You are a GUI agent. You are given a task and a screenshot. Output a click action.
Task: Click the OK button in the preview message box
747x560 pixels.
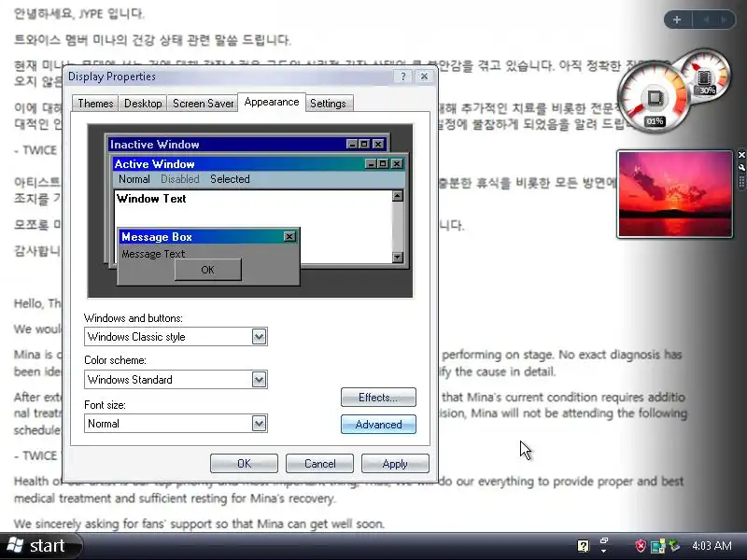(x=207, y=270)
